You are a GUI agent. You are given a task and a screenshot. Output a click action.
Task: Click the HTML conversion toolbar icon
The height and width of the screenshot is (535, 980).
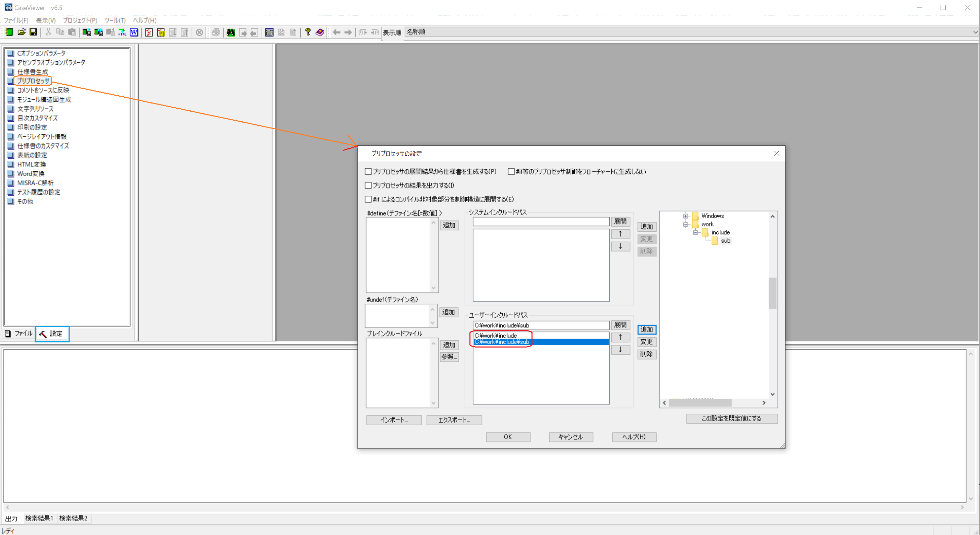pyautogui.click(x=122, y=32)
